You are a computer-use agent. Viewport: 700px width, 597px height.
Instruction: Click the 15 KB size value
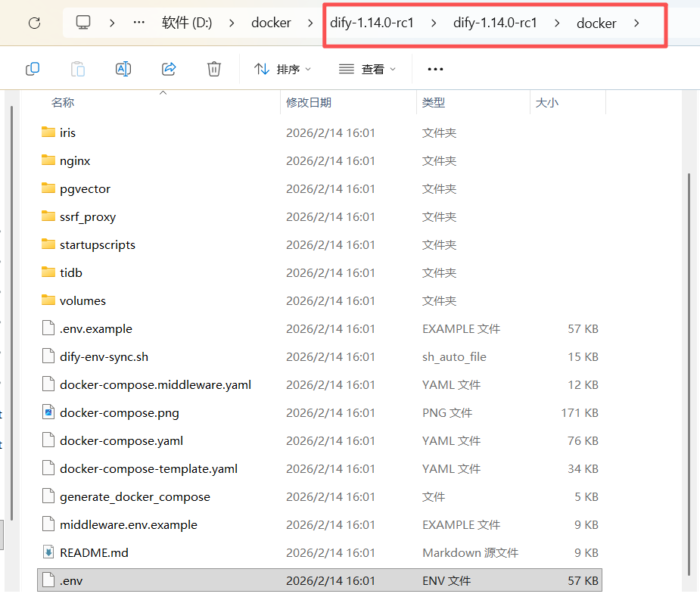[583, 357]
